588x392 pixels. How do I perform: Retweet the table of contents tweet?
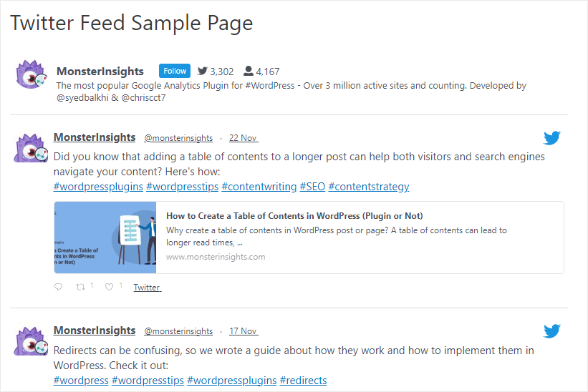click(81, 287)
